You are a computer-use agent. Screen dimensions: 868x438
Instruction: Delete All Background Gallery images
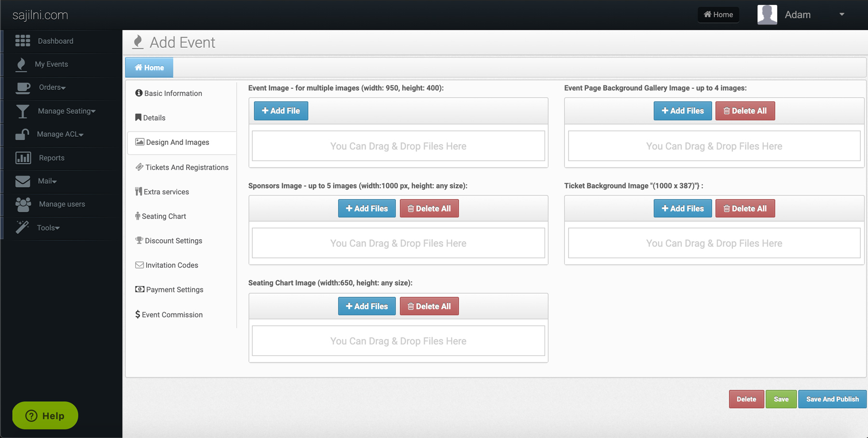(745, 110)
